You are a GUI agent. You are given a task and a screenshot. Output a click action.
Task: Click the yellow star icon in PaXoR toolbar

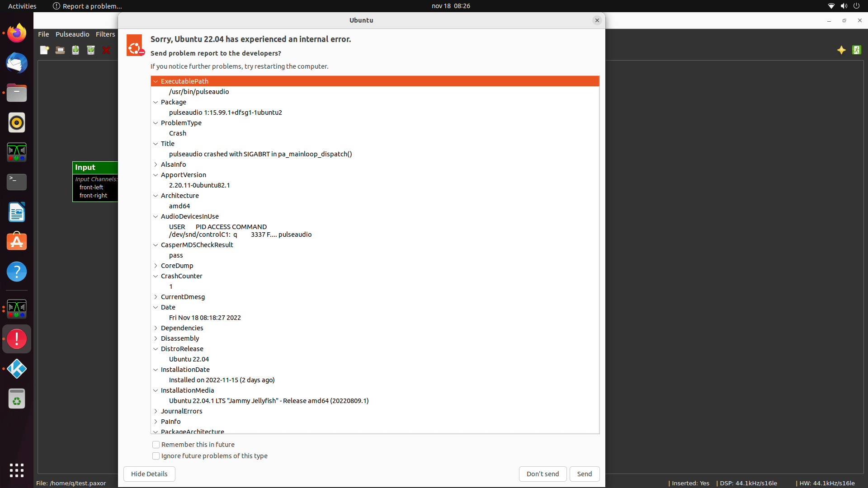(x=841, y=50)
